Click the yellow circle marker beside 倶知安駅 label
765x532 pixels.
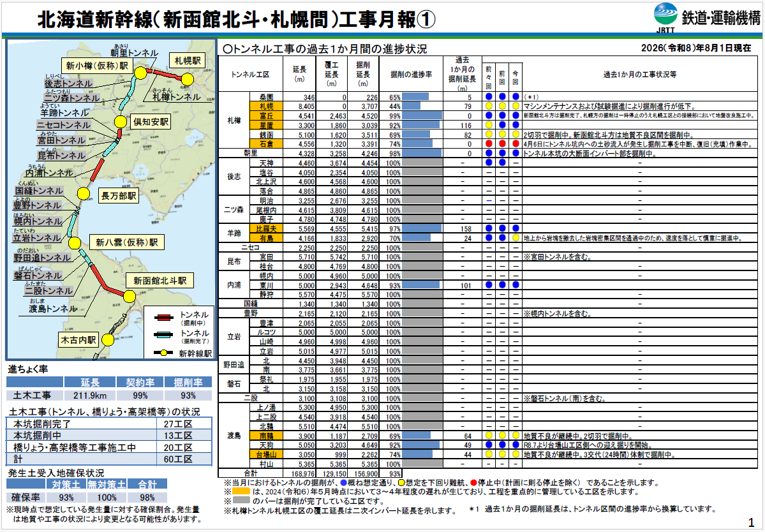(x=120, y=122)
